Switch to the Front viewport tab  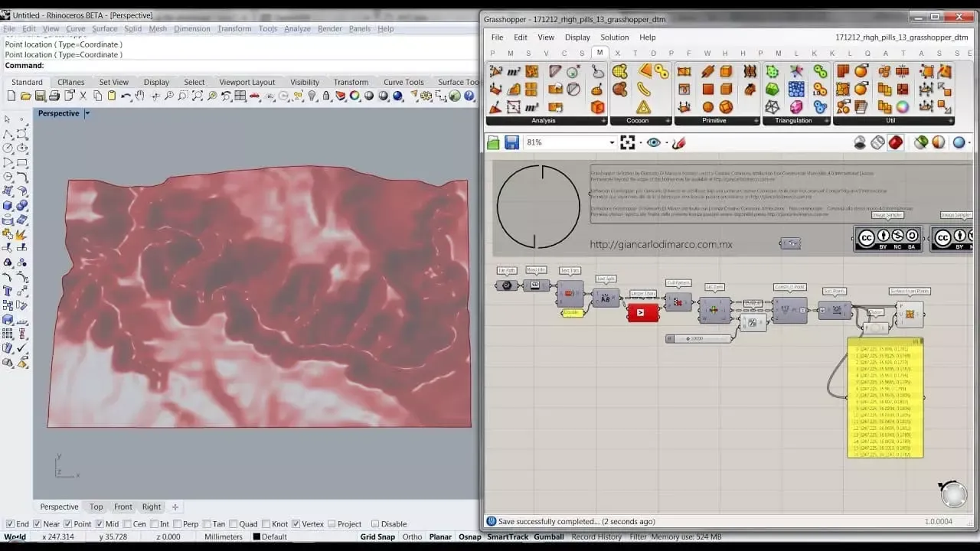(123, 507)
